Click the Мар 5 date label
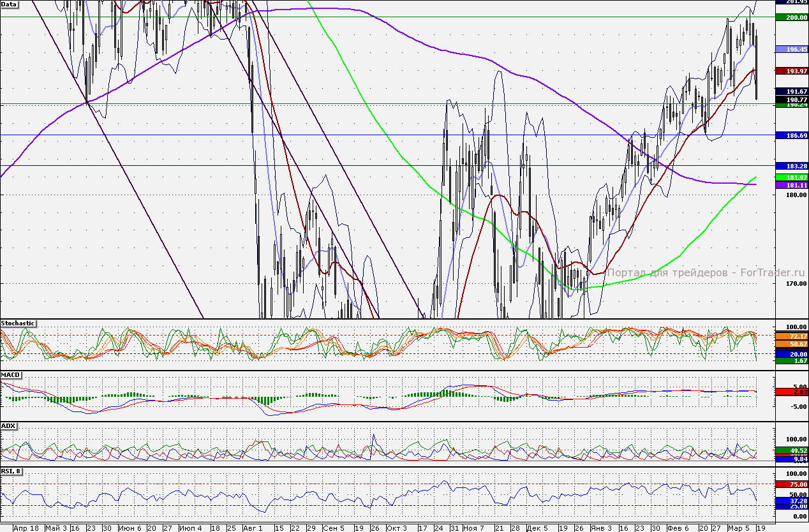This screenshot has height=532, width=809. coord(738,528)
